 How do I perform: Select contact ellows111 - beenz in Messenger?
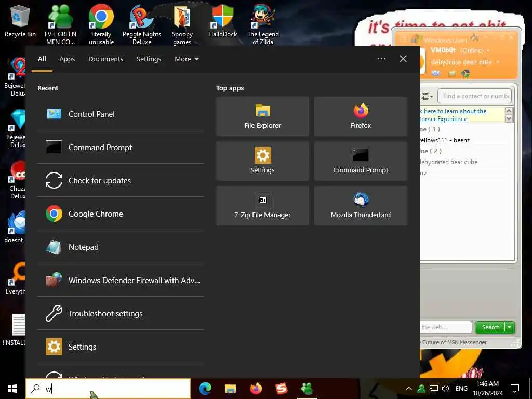(445, 140)
